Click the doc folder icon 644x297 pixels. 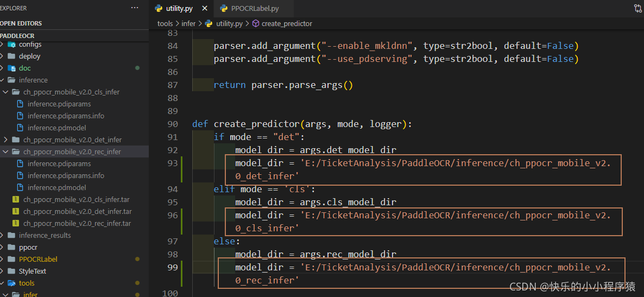click(11, 68)
